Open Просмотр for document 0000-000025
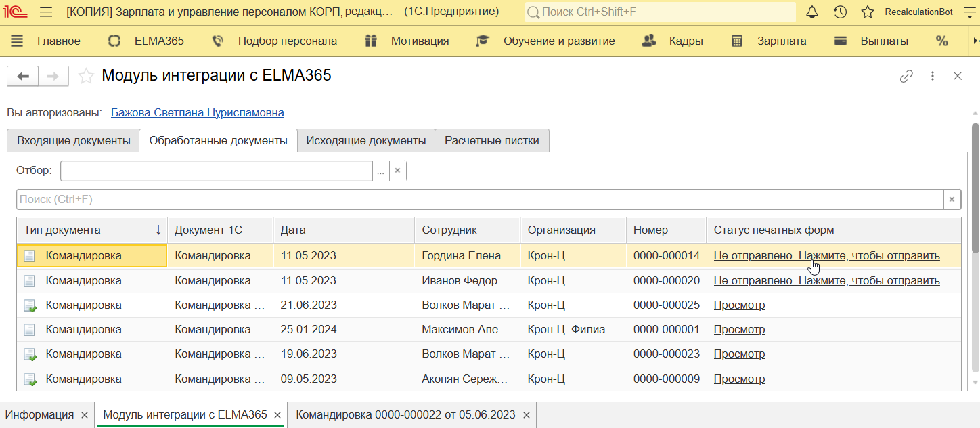 tap(740, 305)
